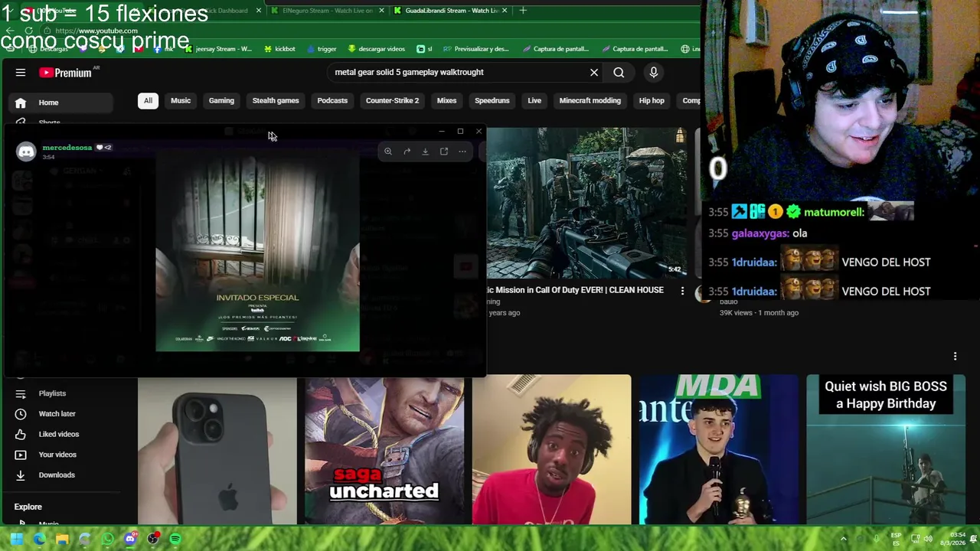This screenshot has width=980, height=551.
Task: Open a new browser tab
Action: click(523, 11)
